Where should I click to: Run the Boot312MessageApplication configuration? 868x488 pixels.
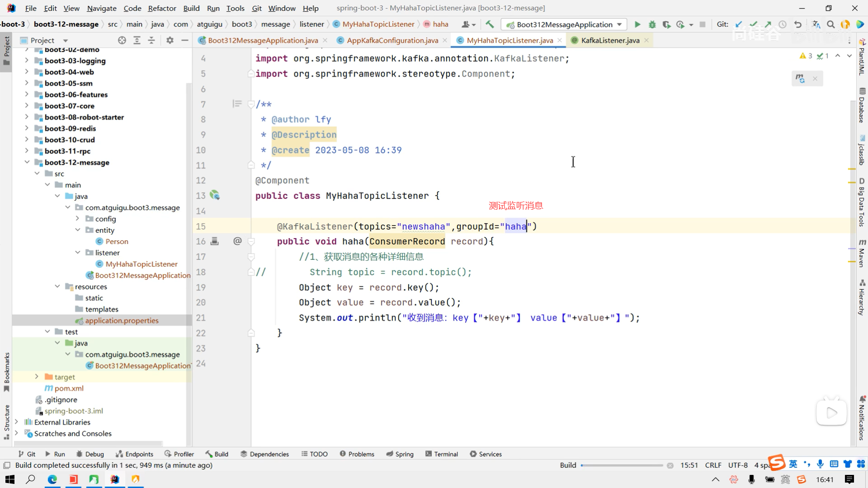[637, 24]
